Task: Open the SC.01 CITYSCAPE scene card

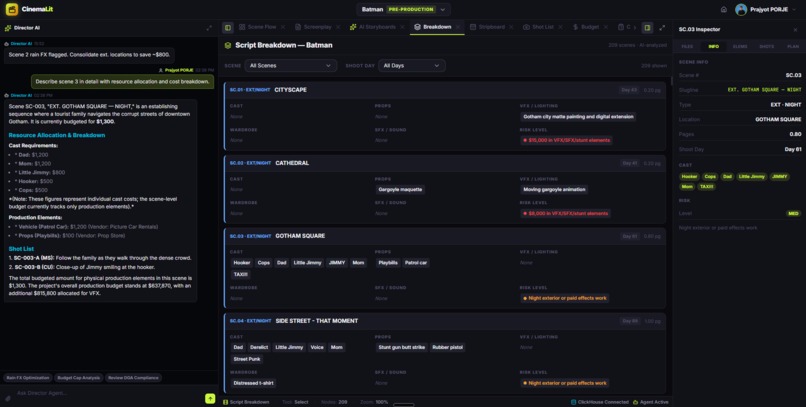Action: (445, 116)
